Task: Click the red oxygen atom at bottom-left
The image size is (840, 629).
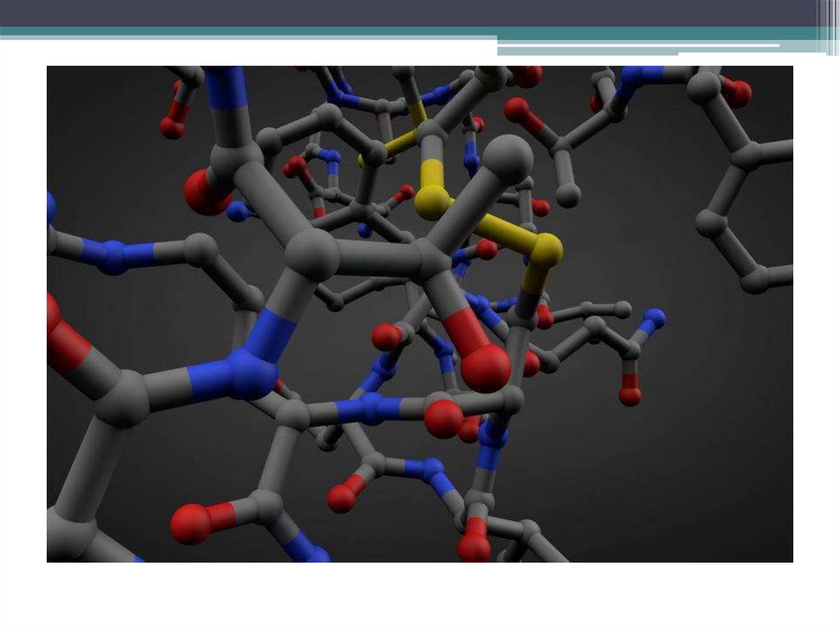Action: (x=191, y=524)
